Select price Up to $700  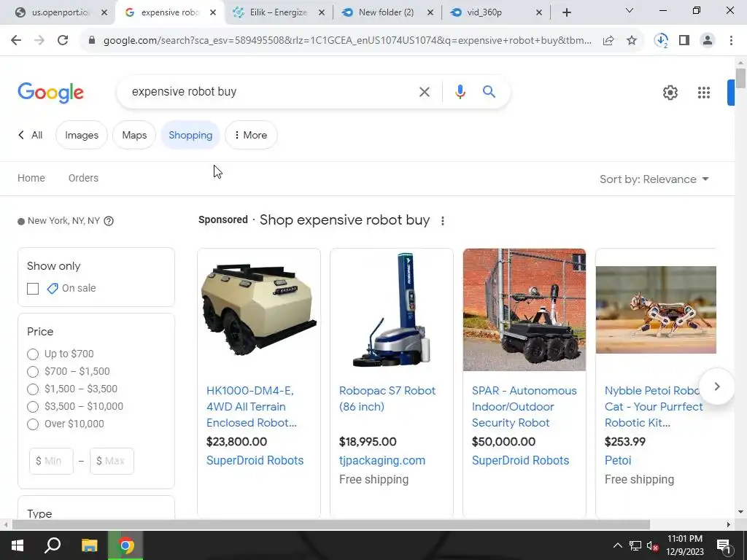point(33,354)
